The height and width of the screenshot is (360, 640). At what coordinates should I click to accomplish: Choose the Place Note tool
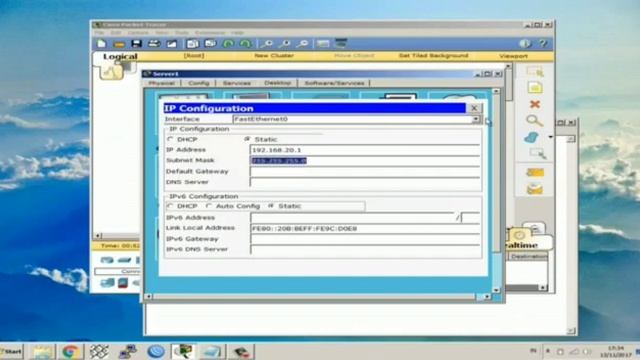[x=535, y=88]
